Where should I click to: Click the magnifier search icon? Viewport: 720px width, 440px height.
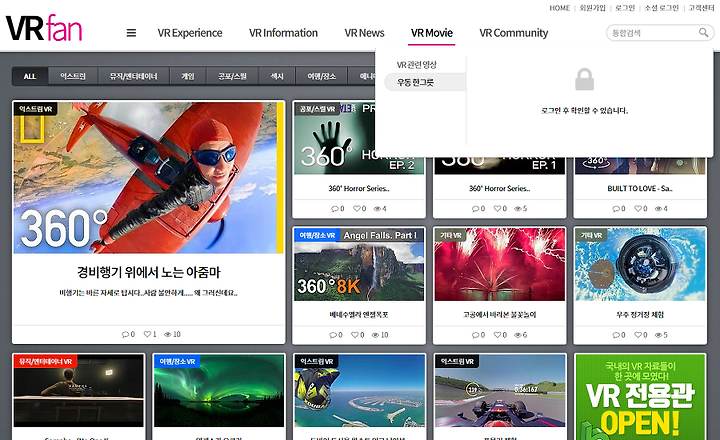click(703, 33)
